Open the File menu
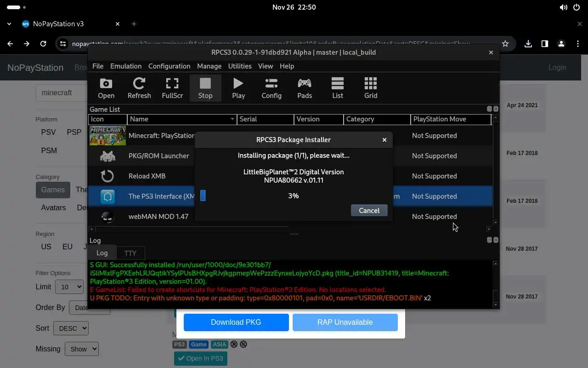This screenshot has height=368, width=588. click(98, 66)
